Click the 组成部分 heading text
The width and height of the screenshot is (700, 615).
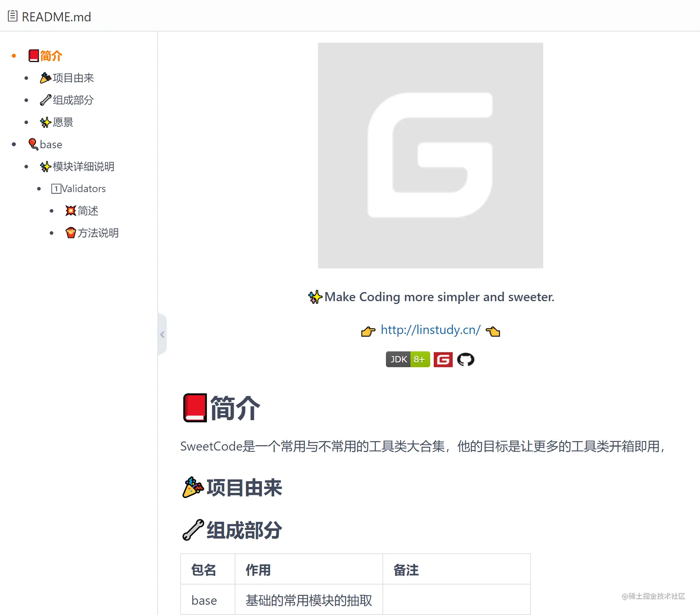[x=244, y=530]
